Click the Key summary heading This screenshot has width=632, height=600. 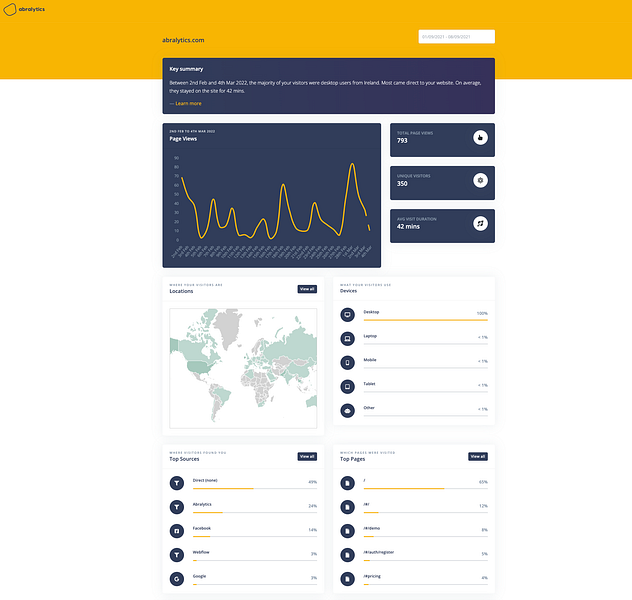(186, 69)
